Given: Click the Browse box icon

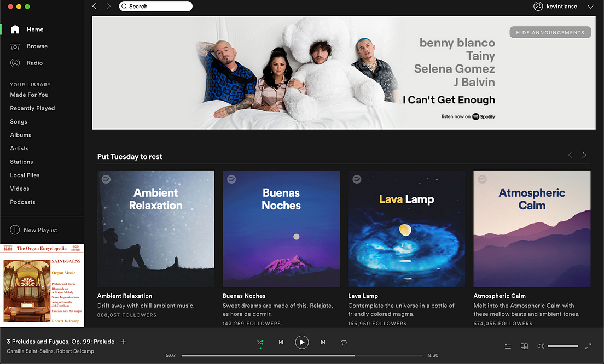Looking at the screenshot, I should point(15,46).
